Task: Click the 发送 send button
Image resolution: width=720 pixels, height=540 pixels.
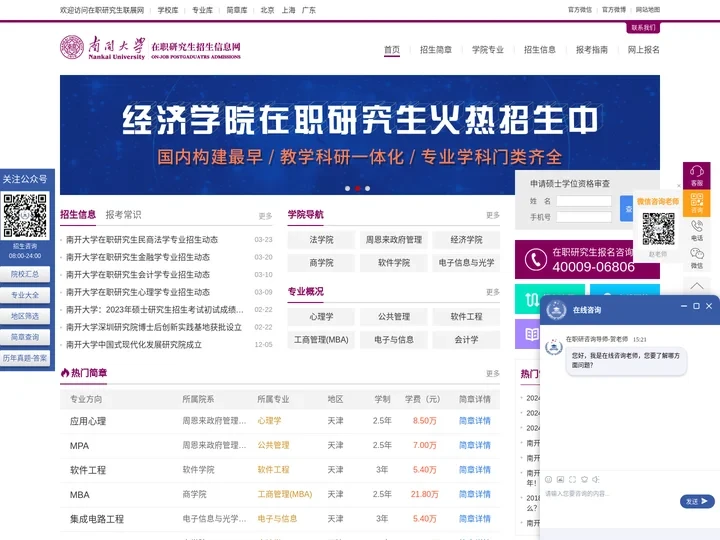Action: [x=697, y=501]
